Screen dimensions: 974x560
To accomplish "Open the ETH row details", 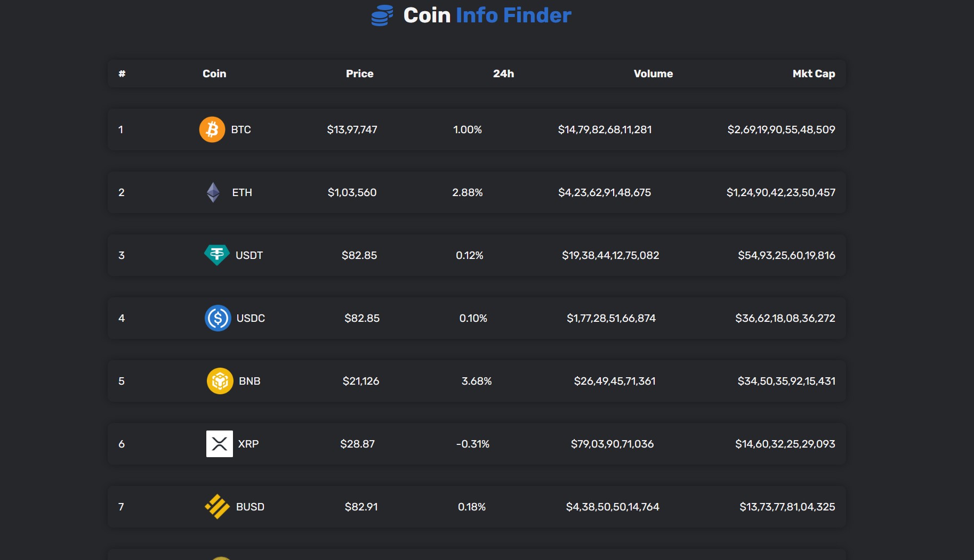I will click(476, 192).
